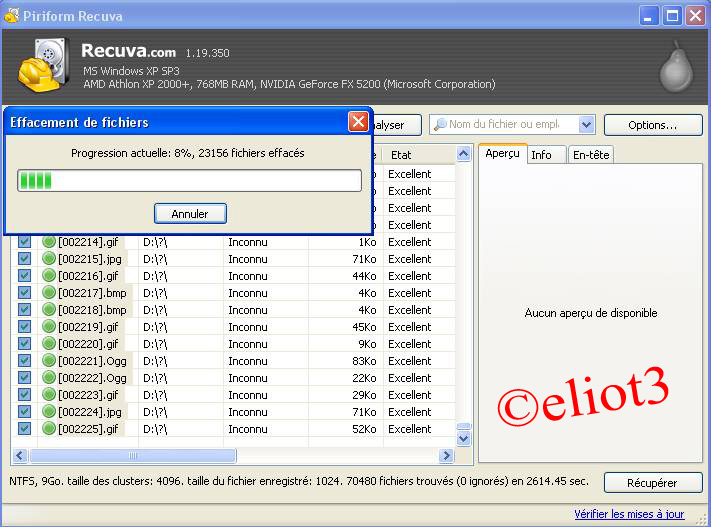Uncheck the [002216].gif checkbox
This screenshot has height=527, width=711.
[x=24, y=276]
